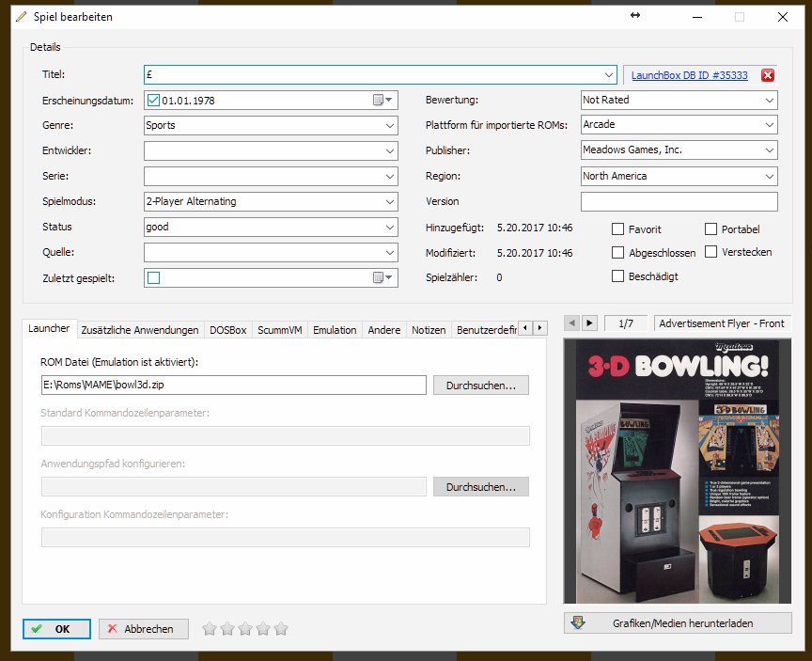
Task: Click the pencil icon in title bar
Action: pos(22,17)
